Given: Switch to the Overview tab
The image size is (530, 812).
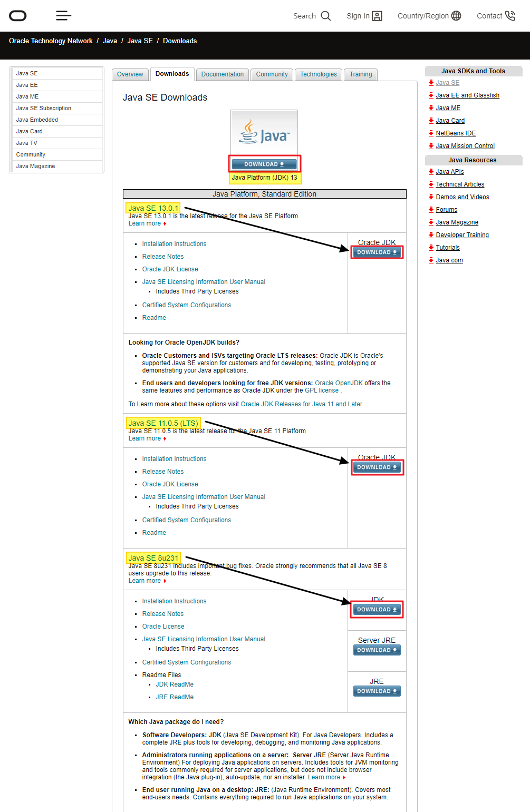Looking at the screenshot, I should [x=130, y=74].
